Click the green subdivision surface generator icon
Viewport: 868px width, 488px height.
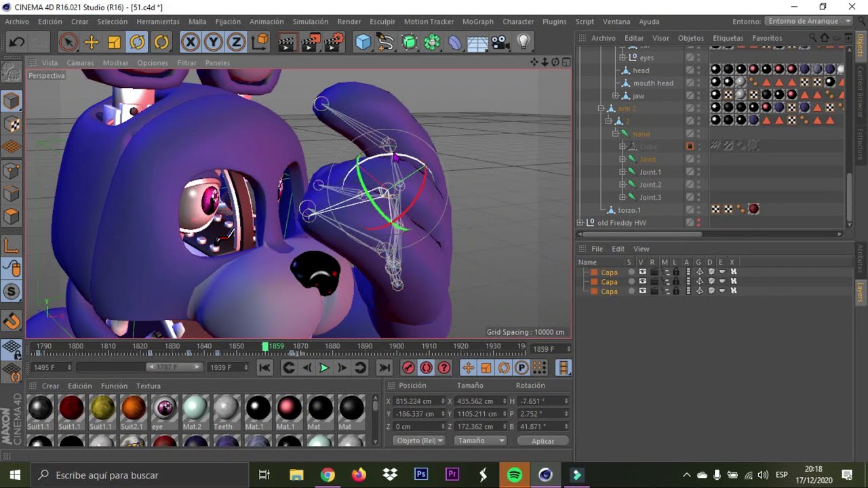point(409,42)
